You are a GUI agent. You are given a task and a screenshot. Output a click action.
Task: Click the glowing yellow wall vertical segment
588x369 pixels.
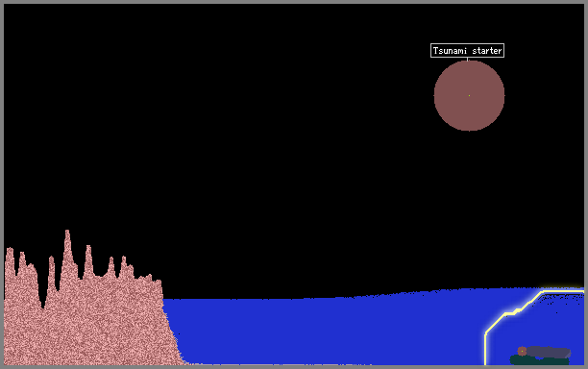(485, 349)
